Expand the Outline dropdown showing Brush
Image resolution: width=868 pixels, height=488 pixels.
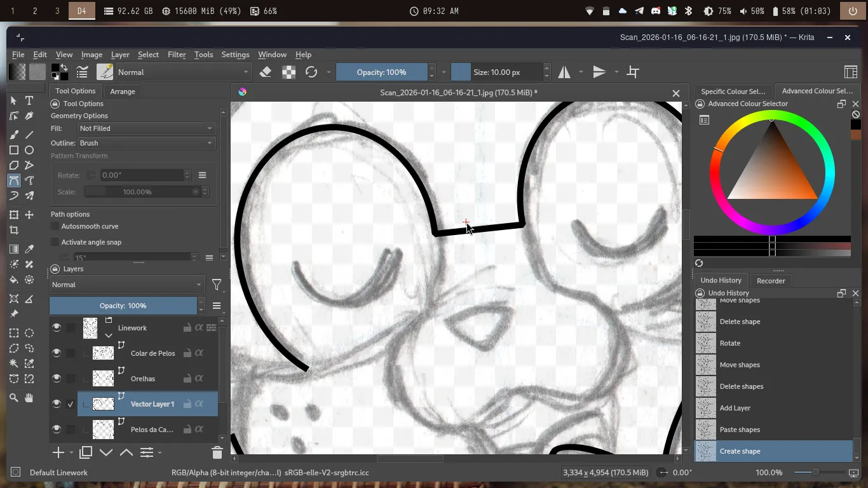[146, 143]
